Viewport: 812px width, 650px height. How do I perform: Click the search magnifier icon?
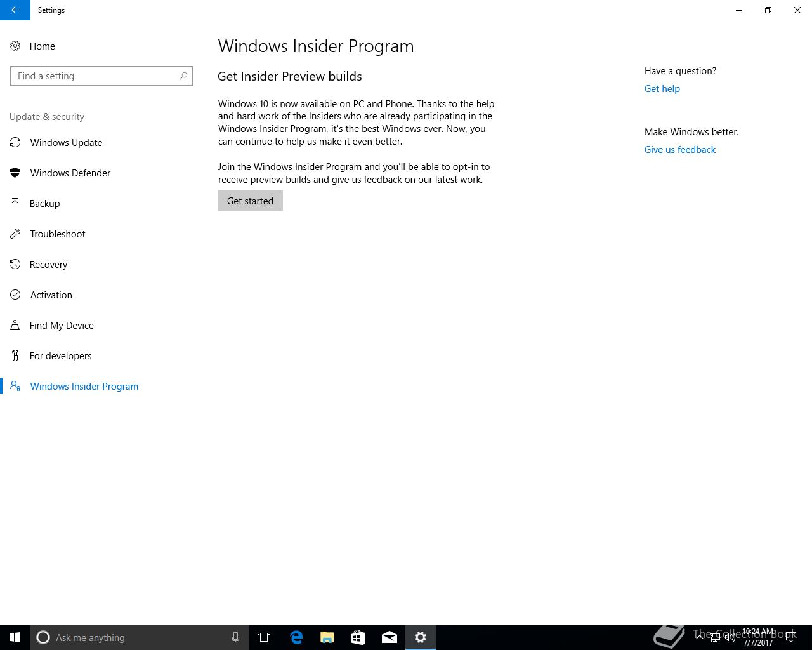pos(183,76)
